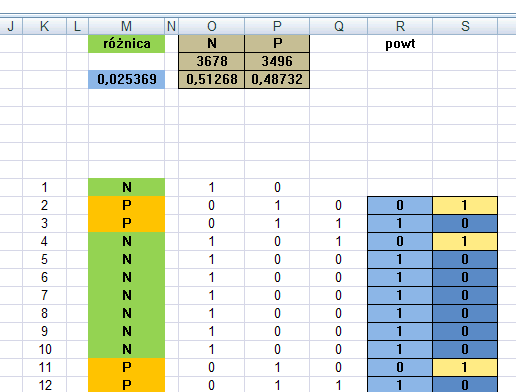The image size is (516, 392).
Task: Click the cell with value 0,51268
Action: 212,79
